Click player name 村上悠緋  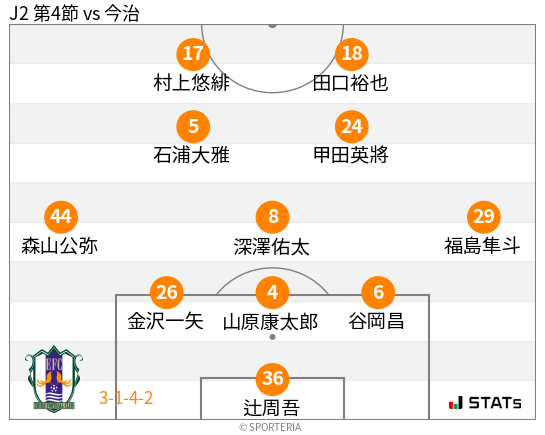pyautogui.click(x=192, y=83)
